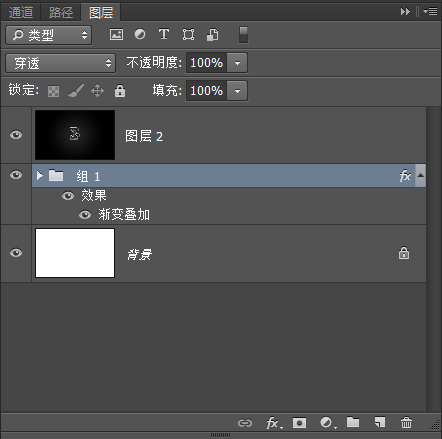
Task: Open the 穿透 blend mode dropdown
Action: coord(61,63)
